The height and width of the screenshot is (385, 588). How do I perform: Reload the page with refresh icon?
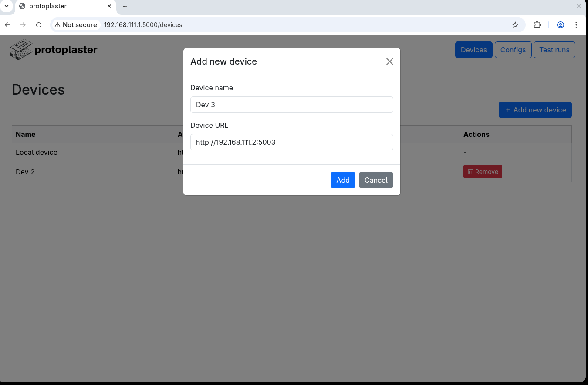(39, 25)
